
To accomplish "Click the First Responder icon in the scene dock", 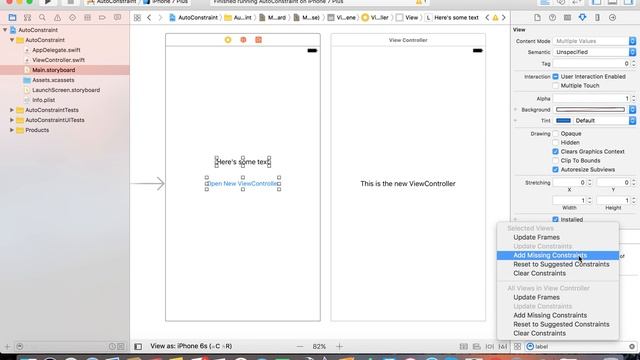I will click(243, 40).
